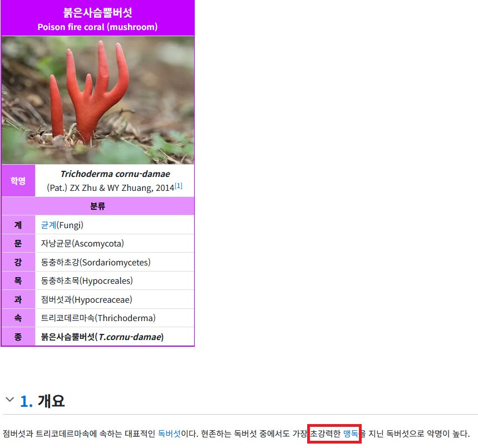478x448 pixels.
Task: Select the 학명 label cell
Action: (x=18, y=181)
